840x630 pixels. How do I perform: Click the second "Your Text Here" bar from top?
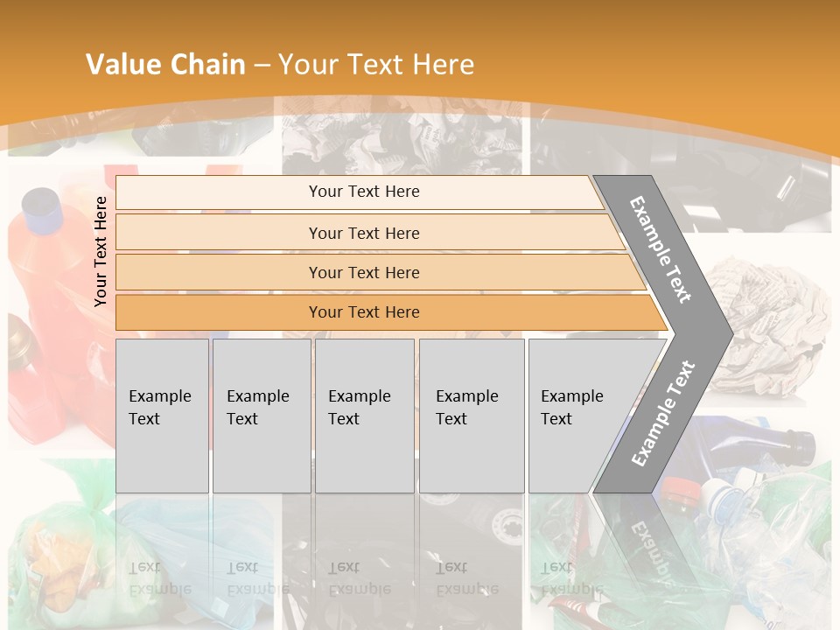tap(363, 233)
